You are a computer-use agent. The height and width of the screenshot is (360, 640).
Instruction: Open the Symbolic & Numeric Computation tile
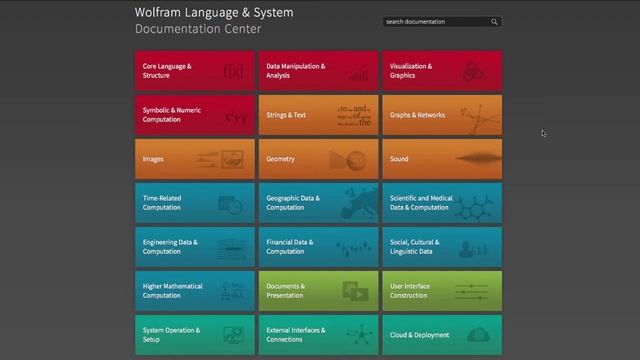tap(195, 115)
